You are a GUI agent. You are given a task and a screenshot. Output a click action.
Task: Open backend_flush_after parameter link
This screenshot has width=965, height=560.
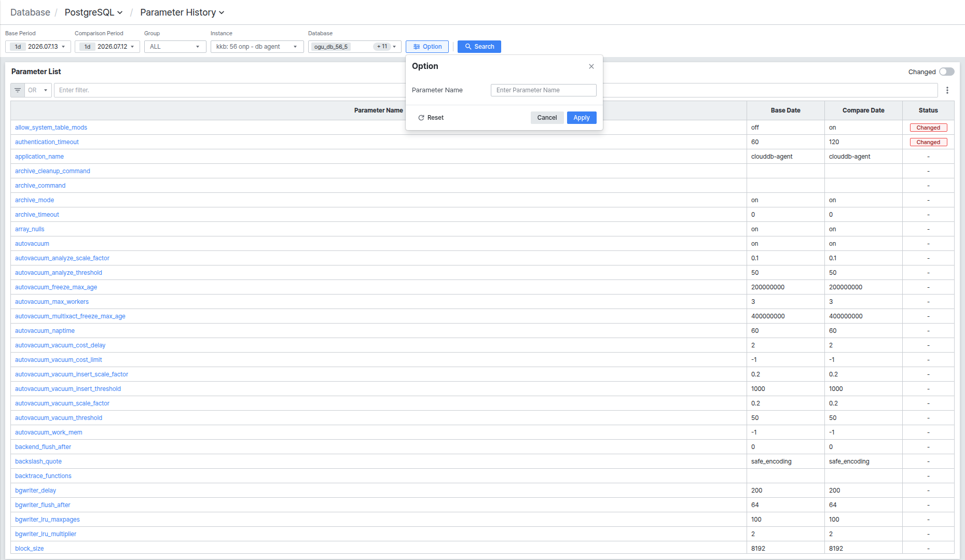point(43,447)
